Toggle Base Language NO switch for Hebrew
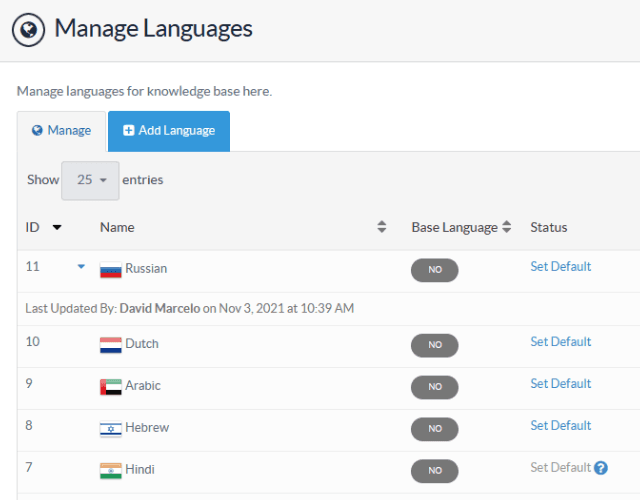 point(435,429)
